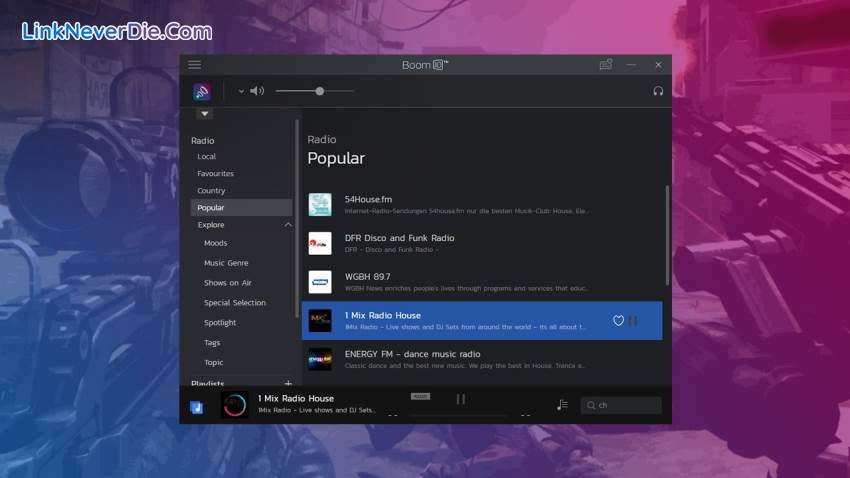Image resolution: width=850 pixels, height=478 pixels.
Task: Open the dropdown arrow beside the volume icon
Action: point(241,91)
